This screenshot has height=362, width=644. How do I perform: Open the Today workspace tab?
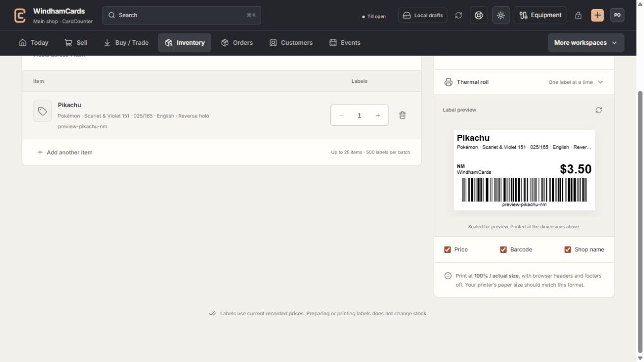pos(34,43)
